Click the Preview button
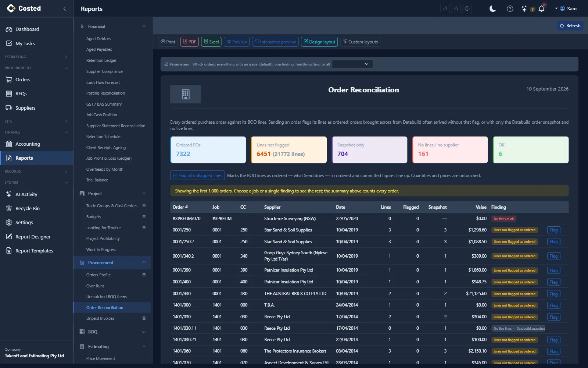 [237, 42]
